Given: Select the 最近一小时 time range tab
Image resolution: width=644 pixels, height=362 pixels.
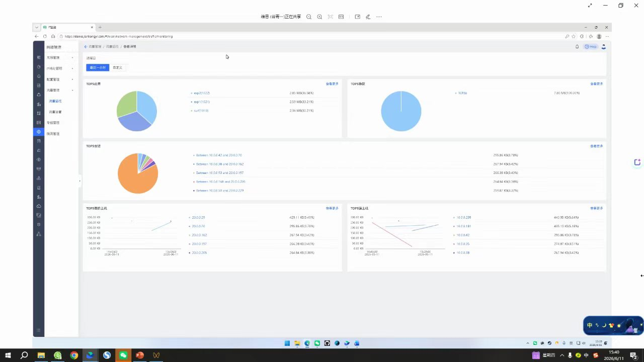Looking at the screenshot, I should 98,67.
